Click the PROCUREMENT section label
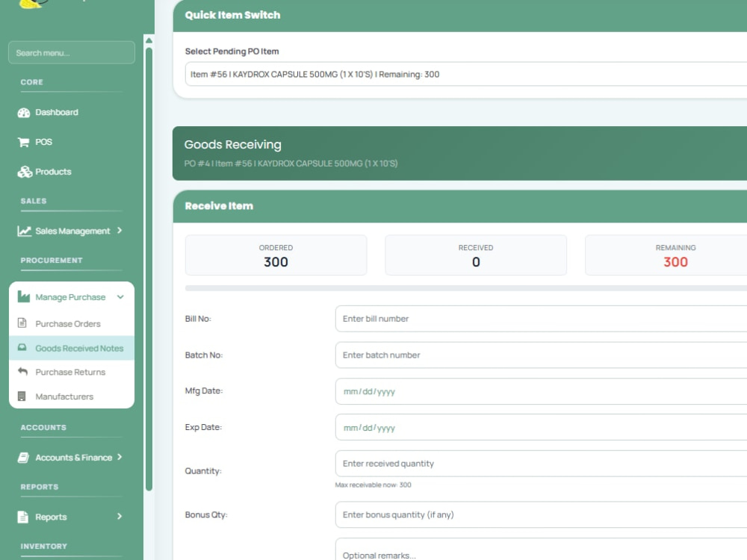The image size is (747, 560). [x=52, y=261]
